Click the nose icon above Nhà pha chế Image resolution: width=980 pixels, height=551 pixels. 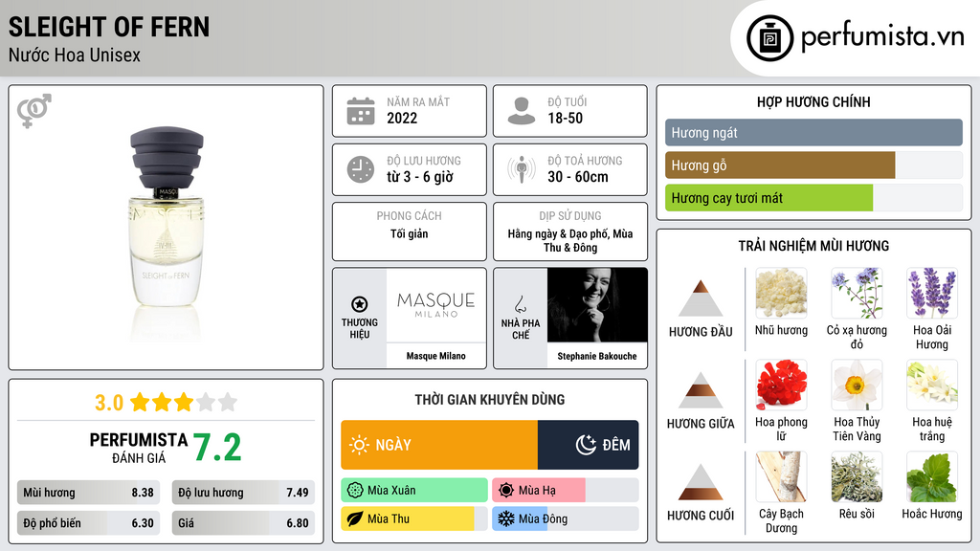(x=520, y=304)
